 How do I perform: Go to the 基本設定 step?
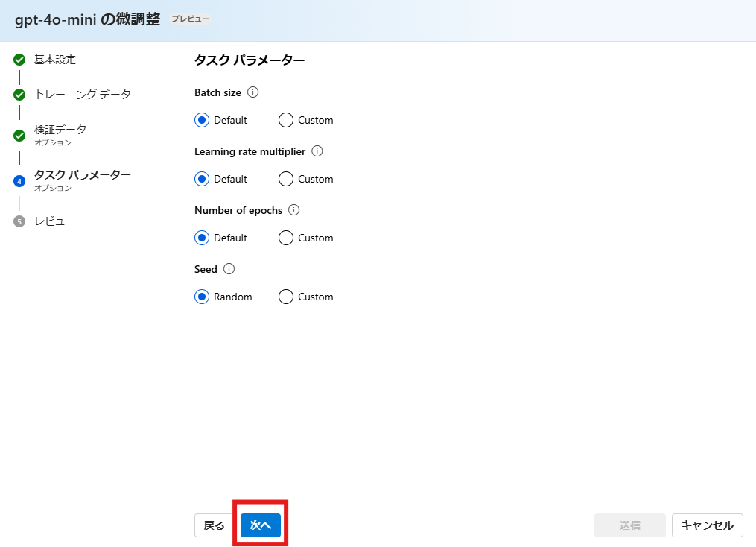[x=55, y=60]
